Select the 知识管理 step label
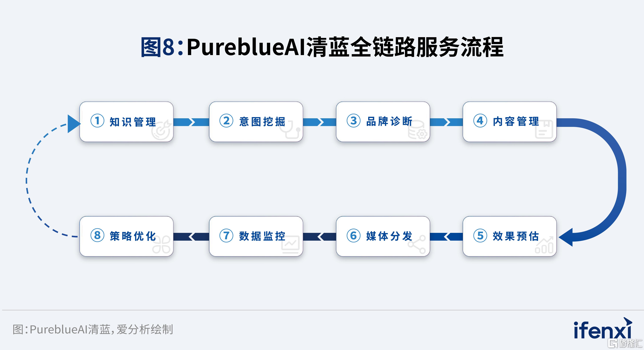The height and width of the screenshot is (350, 644). [133, 122]
